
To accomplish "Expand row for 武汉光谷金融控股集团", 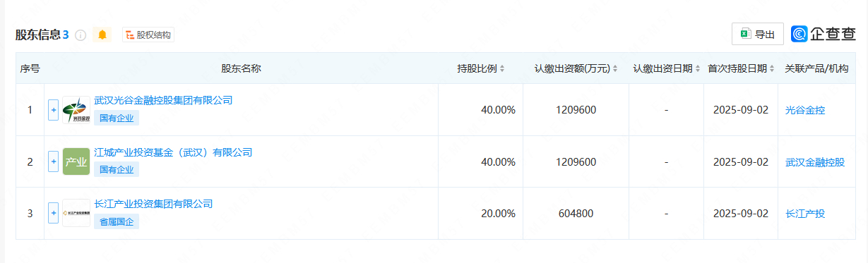I will click(53, 110).
